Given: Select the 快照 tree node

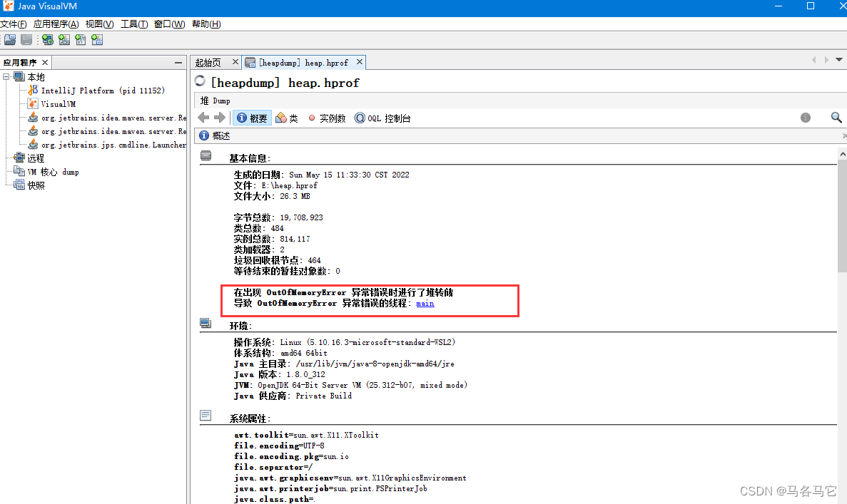Looking at the screenshot, I should tap(36, 185).
